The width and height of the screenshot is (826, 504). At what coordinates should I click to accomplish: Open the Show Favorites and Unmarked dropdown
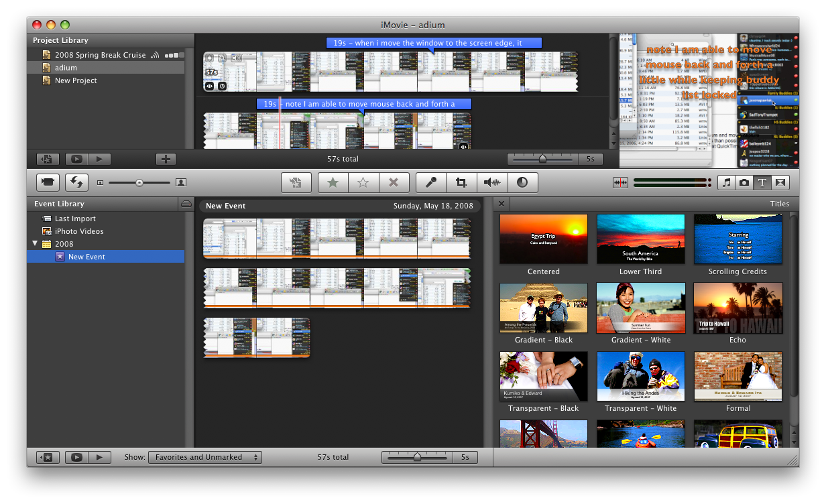[x=204, y=457]
